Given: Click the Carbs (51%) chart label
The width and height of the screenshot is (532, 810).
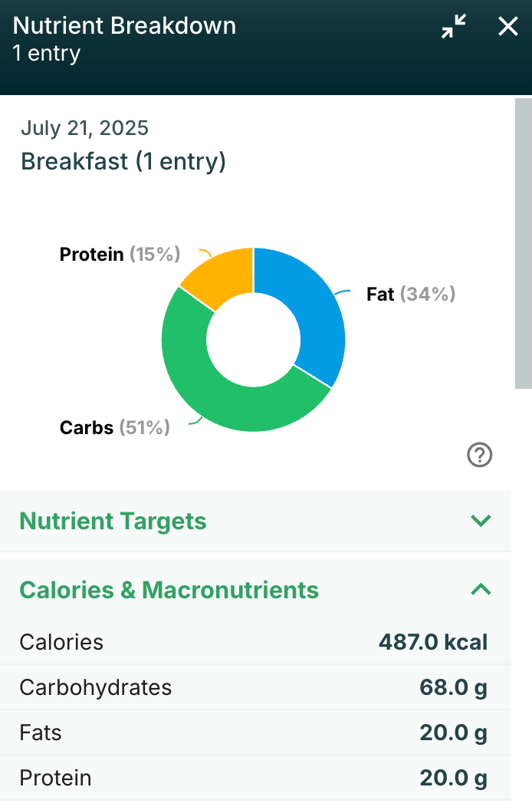Looking at the screenshot, I should pos(115,427).
